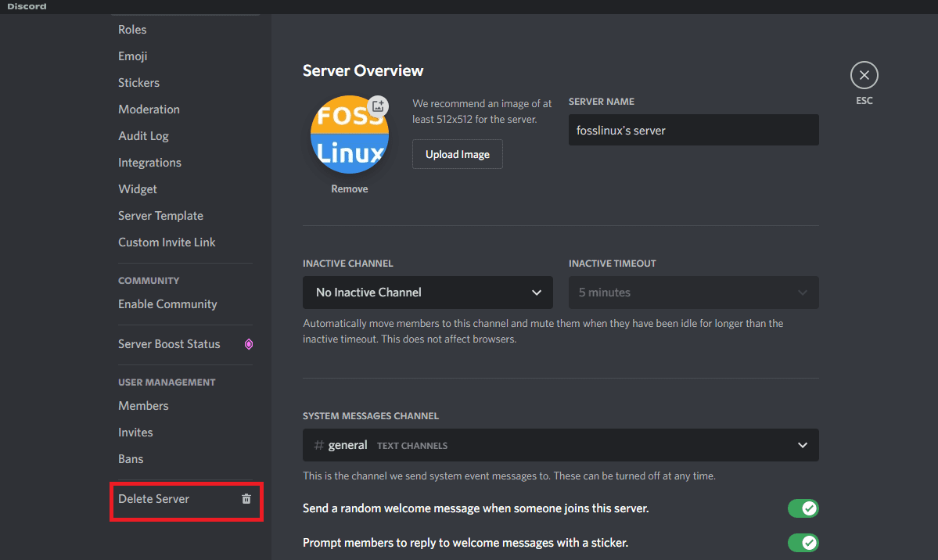Open the Inactive Channel dropdown
938x560 pixels.
pyautogui.click(x=428, y=293)
